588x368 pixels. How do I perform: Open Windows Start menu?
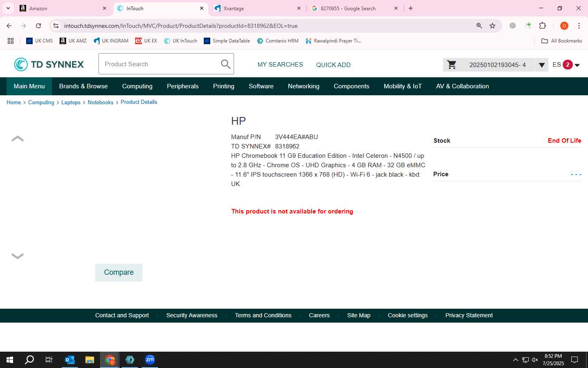tap(10, 360)
